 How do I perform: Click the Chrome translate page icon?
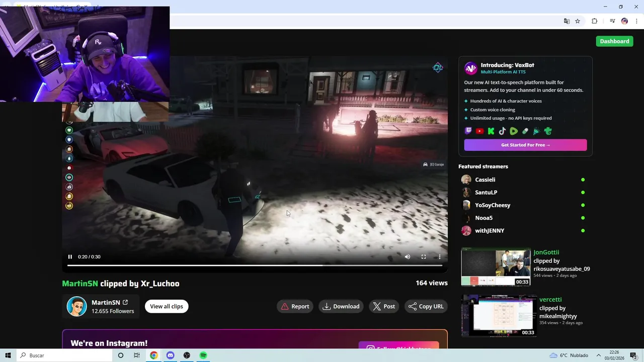click(567, 21)
